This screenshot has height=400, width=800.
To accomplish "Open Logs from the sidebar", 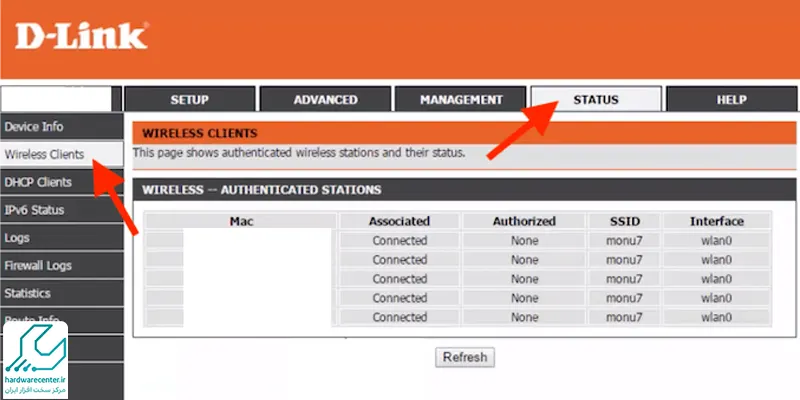I will click(61, 238).
